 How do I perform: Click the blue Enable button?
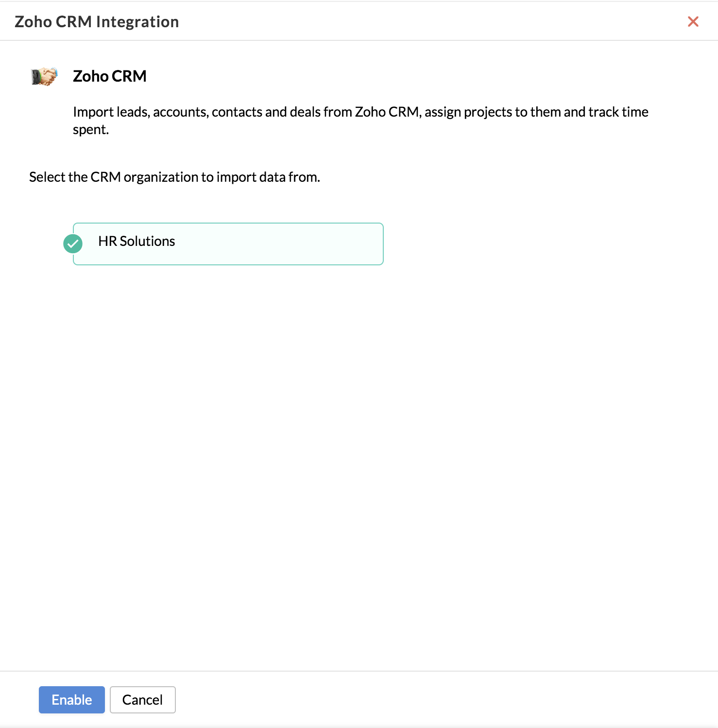point(72,700)
